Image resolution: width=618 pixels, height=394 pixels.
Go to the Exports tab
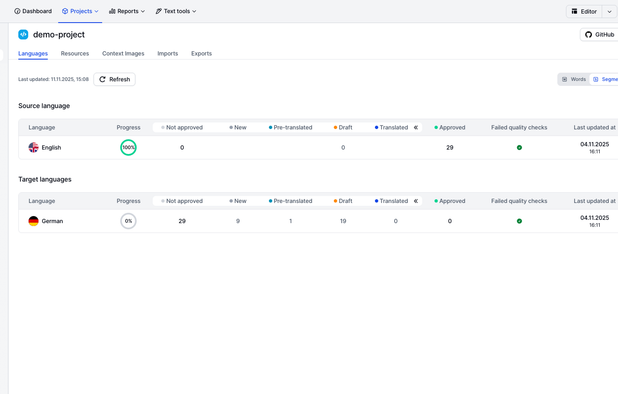[x=201, y=54]
